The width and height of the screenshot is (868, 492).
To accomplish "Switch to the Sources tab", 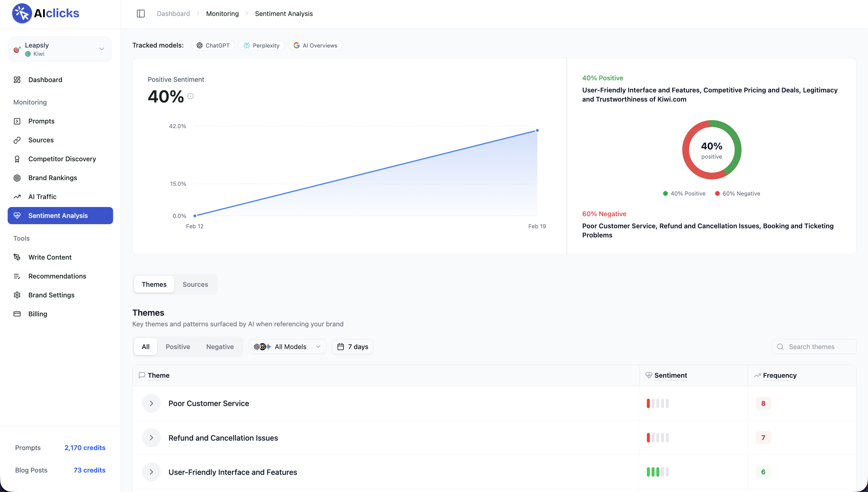I will (195, 284).
